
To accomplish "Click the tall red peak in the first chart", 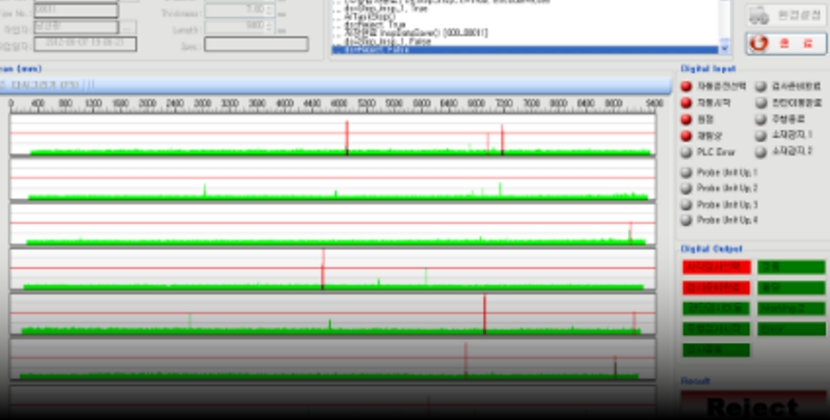I will [x=347, y=135].
